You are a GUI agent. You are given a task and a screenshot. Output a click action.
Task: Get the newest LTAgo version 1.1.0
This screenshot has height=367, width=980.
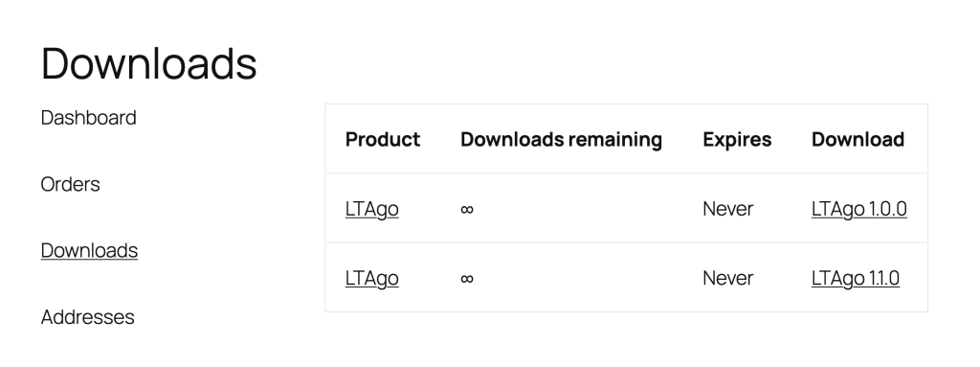tap(855, 278)
